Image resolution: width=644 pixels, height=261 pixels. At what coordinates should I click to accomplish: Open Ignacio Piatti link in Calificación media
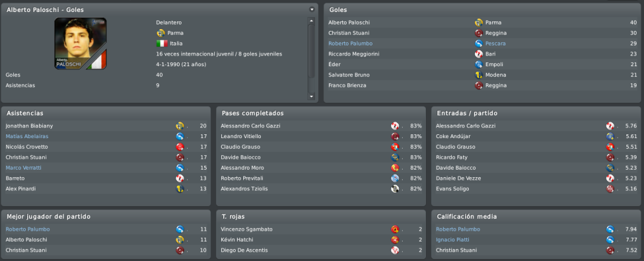click(452, 240)
